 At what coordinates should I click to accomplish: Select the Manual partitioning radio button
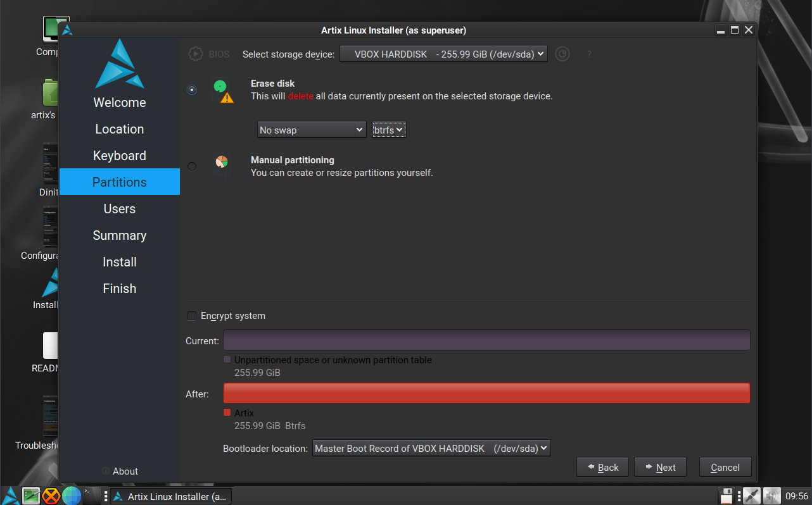coord(192,166)
